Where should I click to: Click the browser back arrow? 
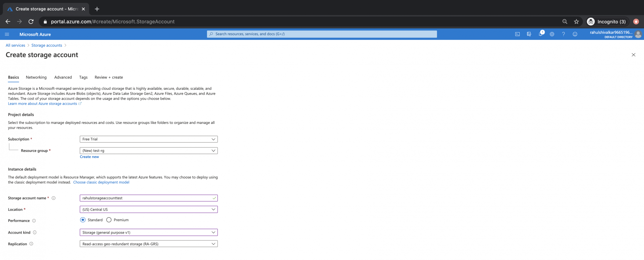click(8, 22)
